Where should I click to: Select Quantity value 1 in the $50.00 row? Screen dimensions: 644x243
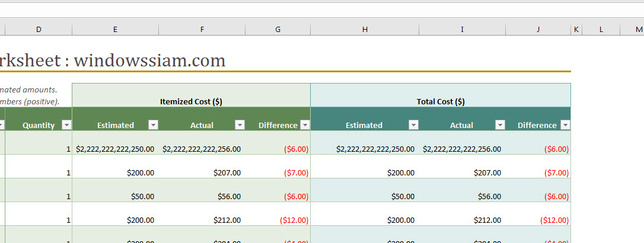click(x=39, y=190)
